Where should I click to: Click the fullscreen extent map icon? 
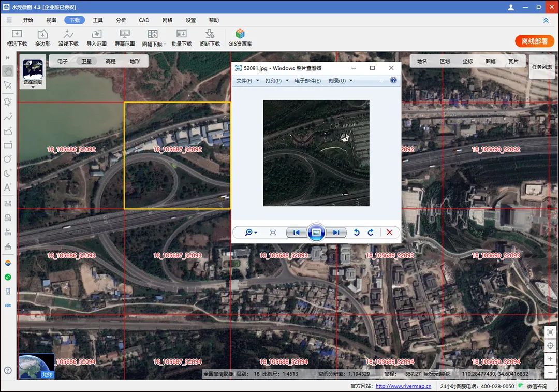coord(550,332)
